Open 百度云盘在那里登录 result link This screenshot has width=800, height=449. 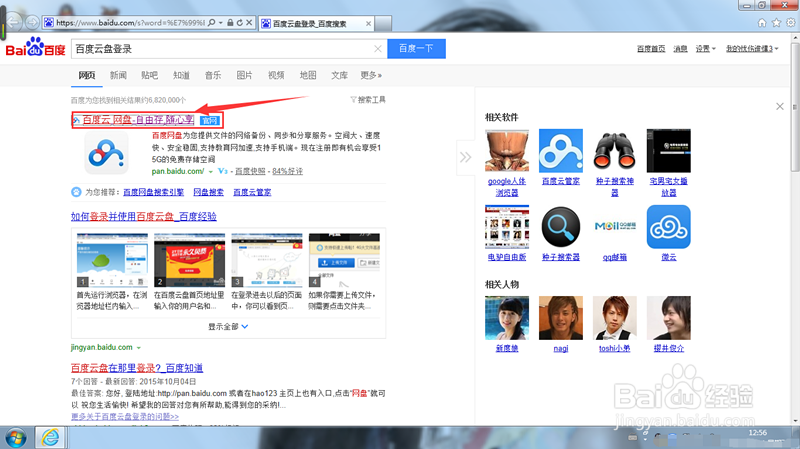137,368
